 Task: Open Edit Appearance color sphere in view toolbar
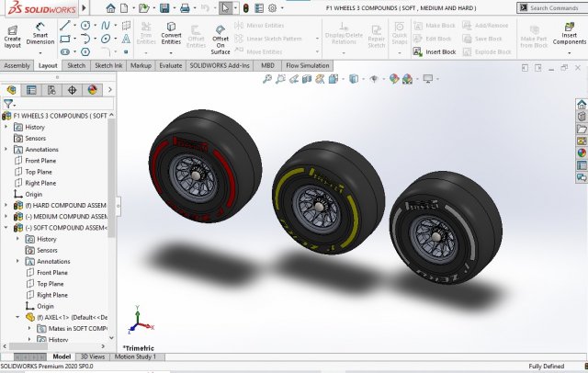pyautogui.click(x=394, y=79)
